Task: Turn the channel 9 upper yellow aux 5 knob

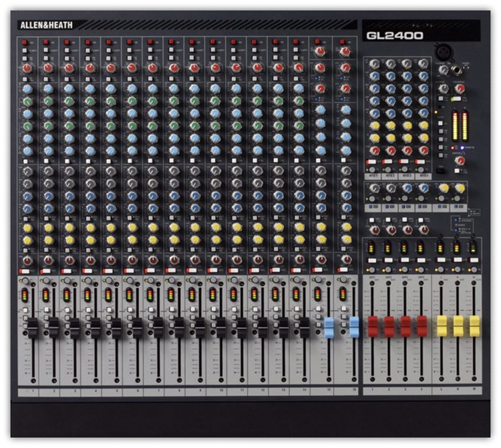Action: coord(194,228)
